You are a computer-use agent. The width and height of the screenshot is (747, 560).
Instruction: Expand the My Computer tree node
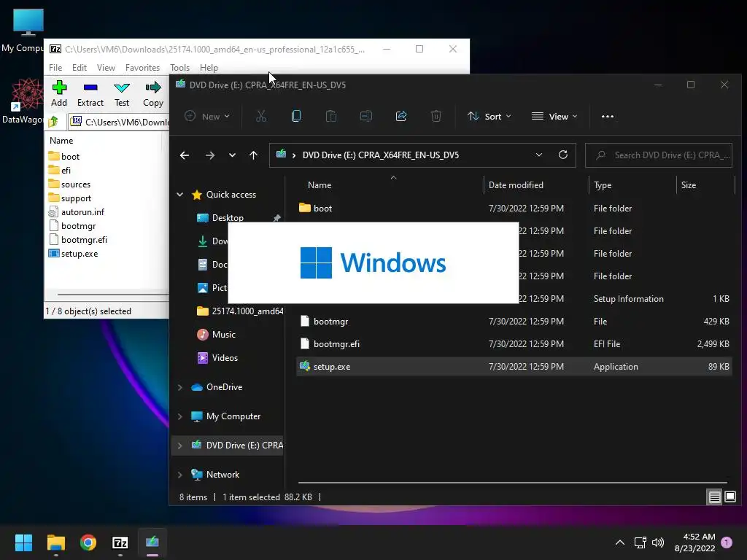180,416
